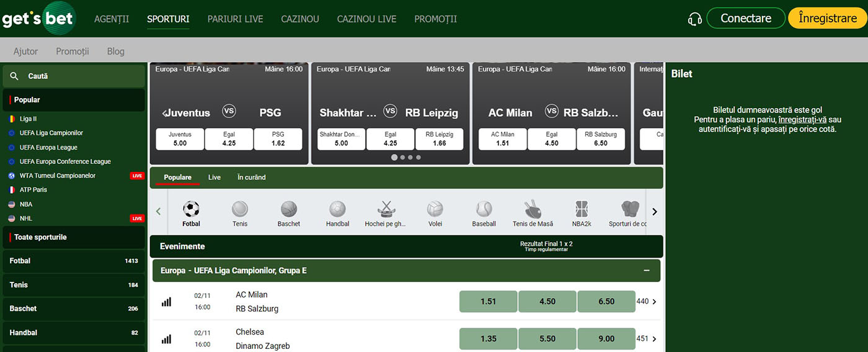Select the Baschet ball icon
Image resolution: width=868 pixels, height=352 pixels.
[x=289, y=209]
